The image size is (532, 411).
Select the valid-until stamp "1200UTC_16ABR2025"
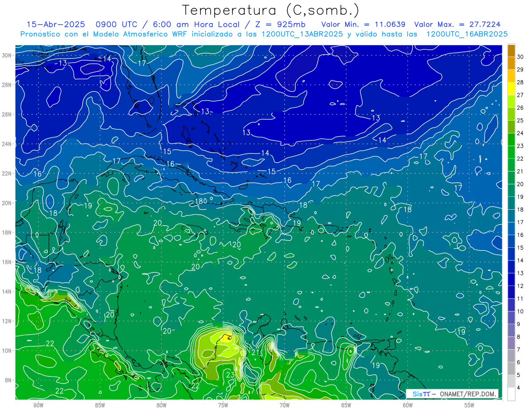467,34
